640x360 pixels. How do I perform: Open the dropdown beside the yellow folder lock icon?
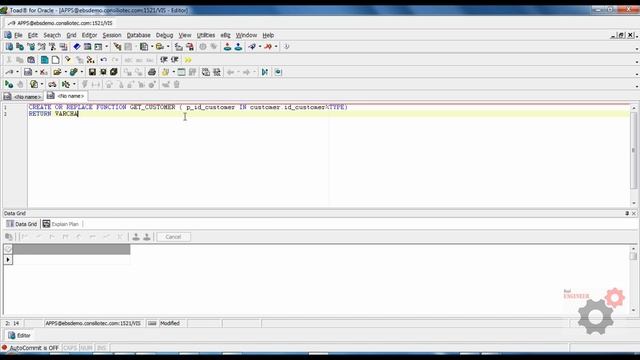point(168,47)
